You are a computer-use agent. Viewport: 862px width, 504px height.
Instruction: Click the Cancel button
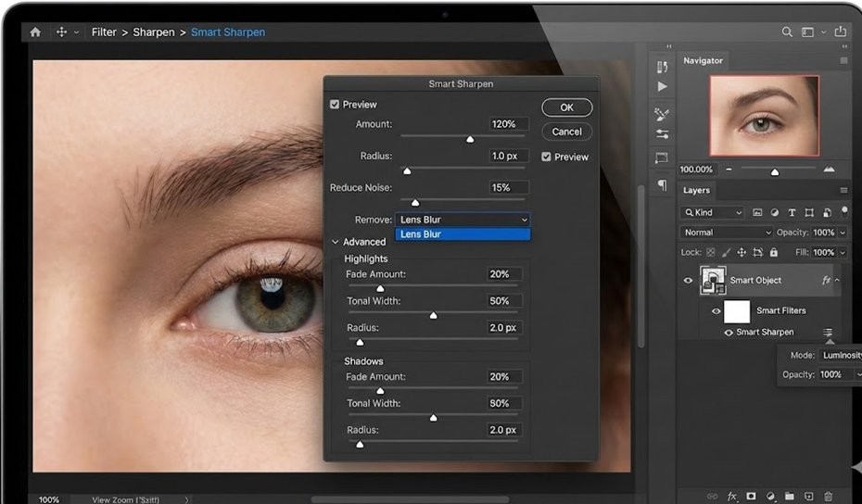tap(566, 132)
